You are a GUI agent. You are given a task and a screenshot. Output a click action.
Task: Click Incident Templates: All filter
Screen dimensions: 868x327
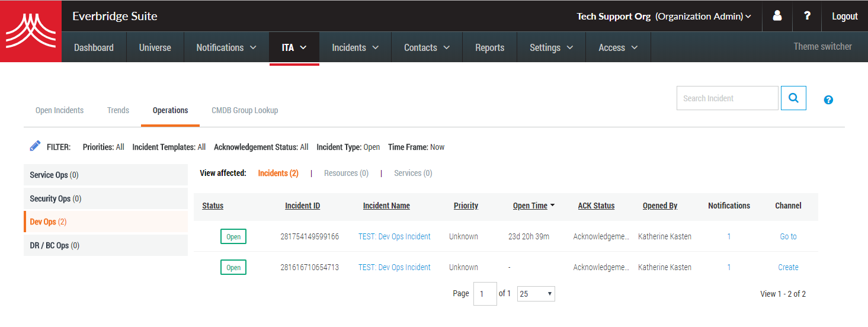coord(169,147)
